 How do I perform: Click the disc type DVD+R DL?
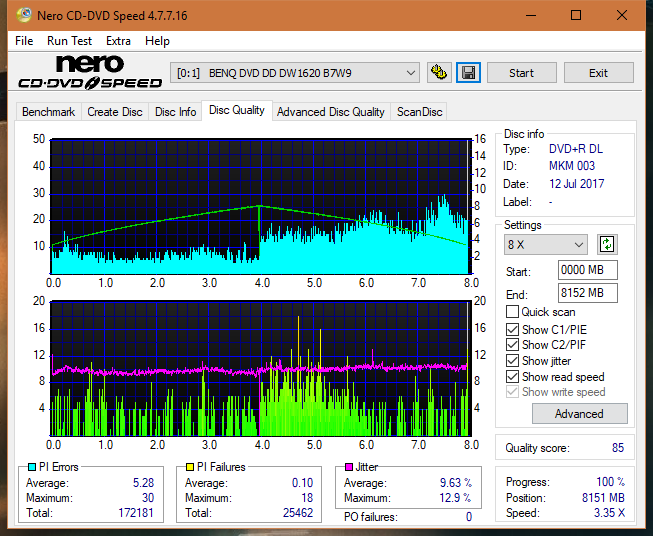click(576, 149)
